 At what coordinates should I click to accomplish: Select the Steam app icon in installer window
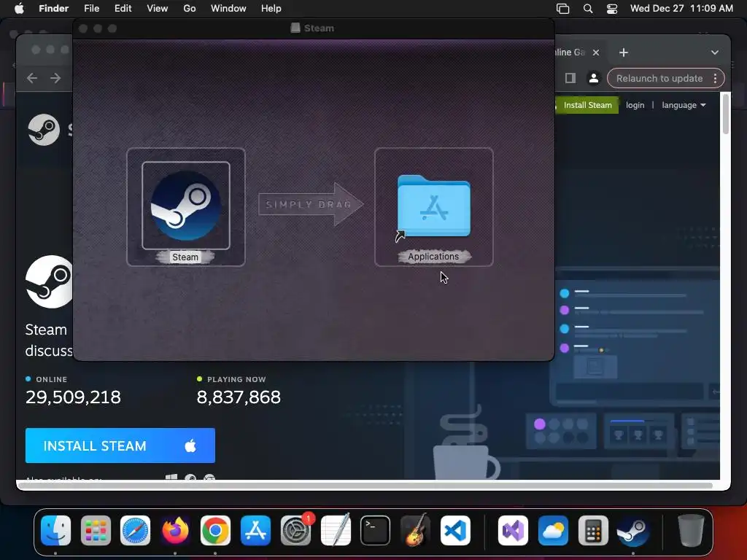pos(186,206)
